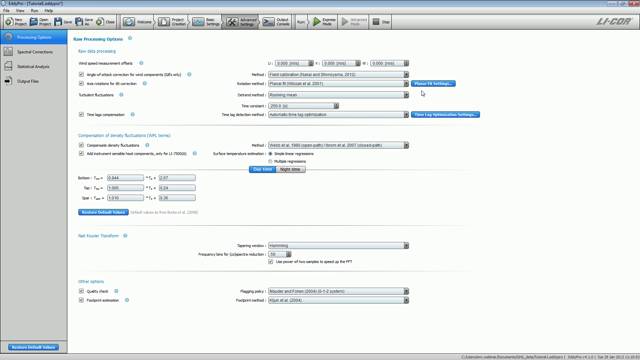Select Simple linear regression radio button
Viewport: 640px width, 360px height.
click(x=270, y=153)
